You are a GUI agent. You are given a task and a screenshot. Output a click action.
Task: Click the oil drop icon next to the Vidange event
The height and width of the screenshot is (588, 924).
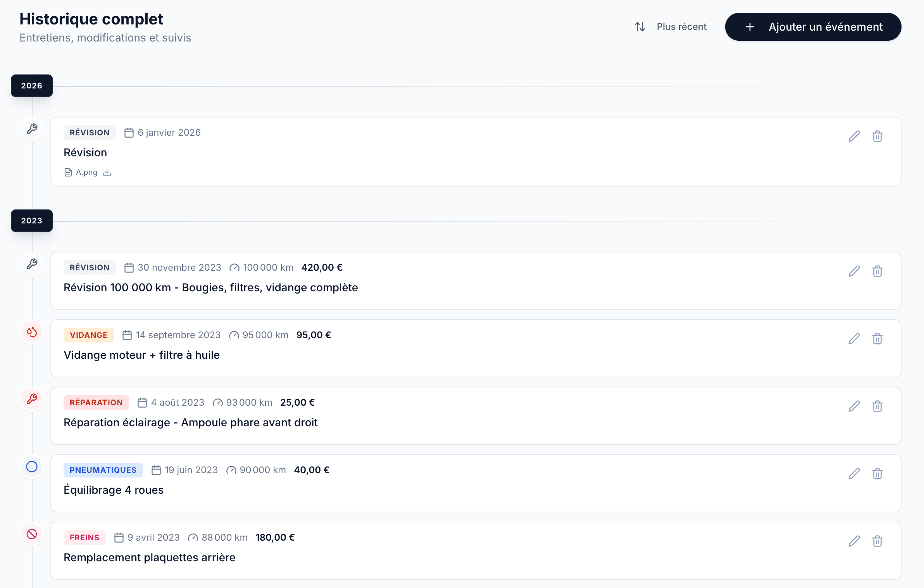pos(32,332)
